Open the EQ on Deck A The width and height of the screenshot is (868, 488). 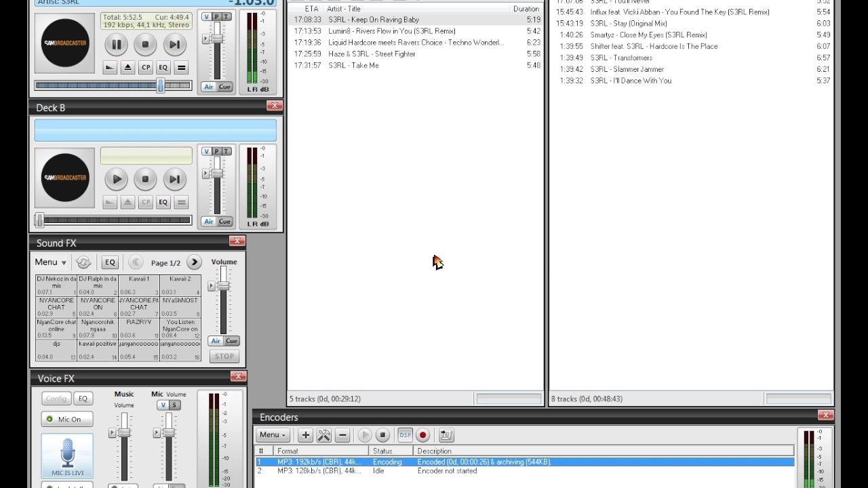click(163, 68)
